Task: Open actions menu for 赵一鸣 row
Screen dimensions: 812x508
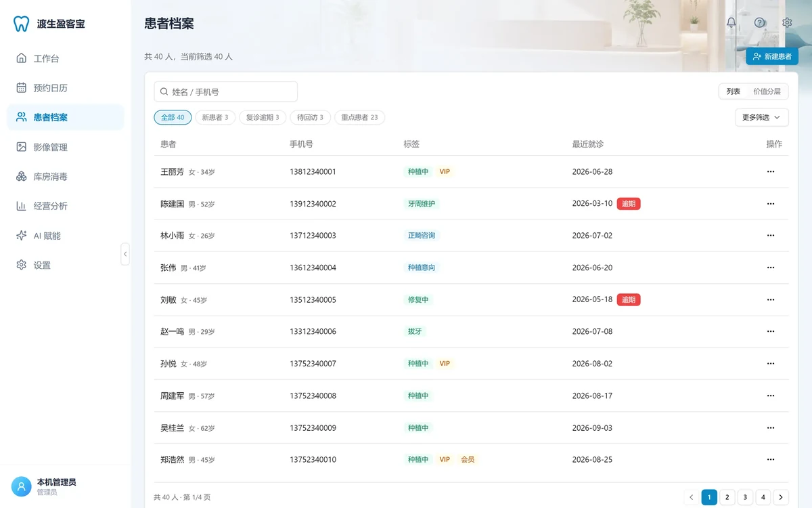Action: point(770,332)
